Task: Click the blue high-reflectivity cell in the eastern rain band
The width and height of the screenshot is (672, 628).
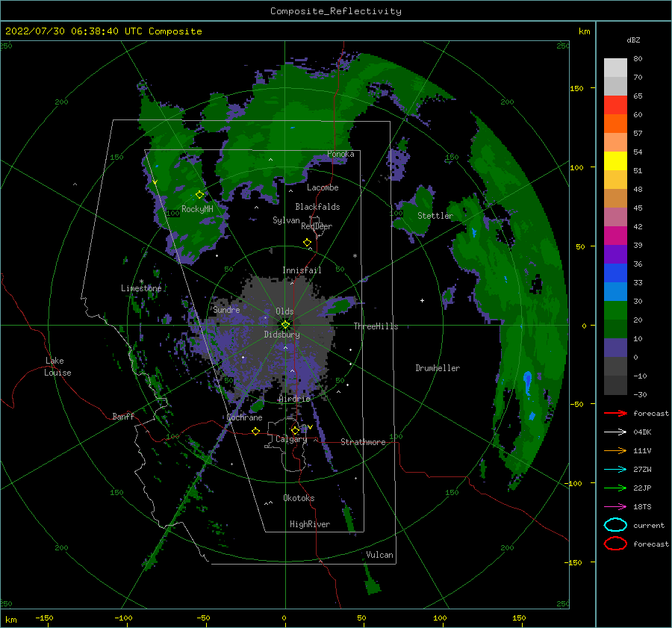Action: tap(528, 383)
